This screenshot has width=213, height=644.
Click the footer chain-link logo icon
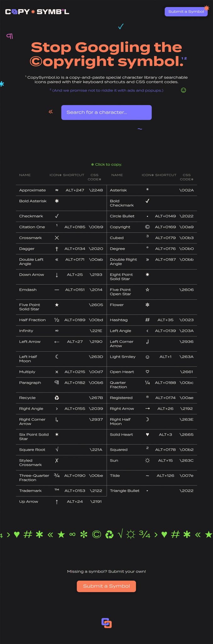pyautogui.click(x=106, y=623)
